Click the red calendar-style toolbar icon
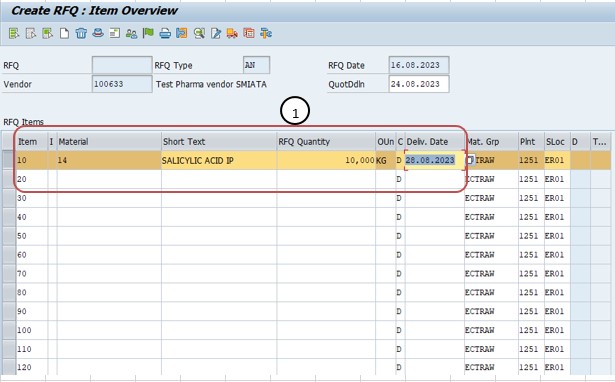Image resolution: width=615 pixels, height=382 pixels. click(249, 33)
